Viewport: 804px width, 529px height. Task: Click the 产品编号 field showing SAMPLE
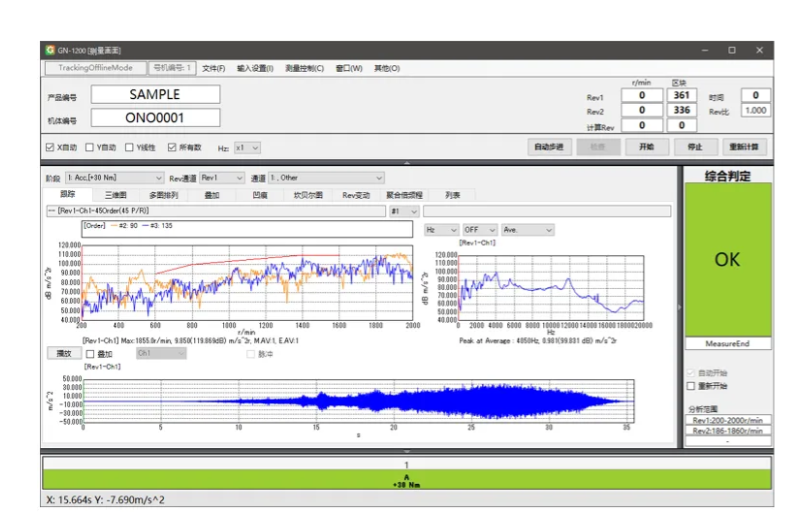[x=155, y=94]
